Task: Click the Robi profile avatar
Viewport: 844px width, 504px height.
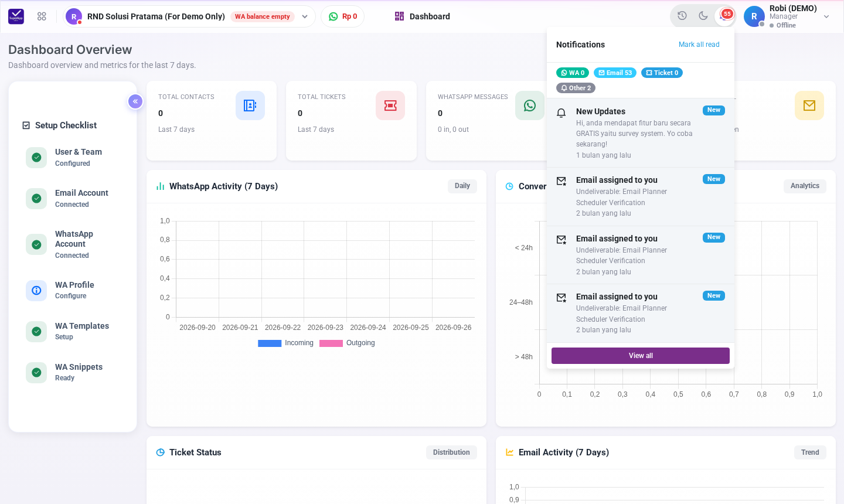Action: (x=754, y=16)
